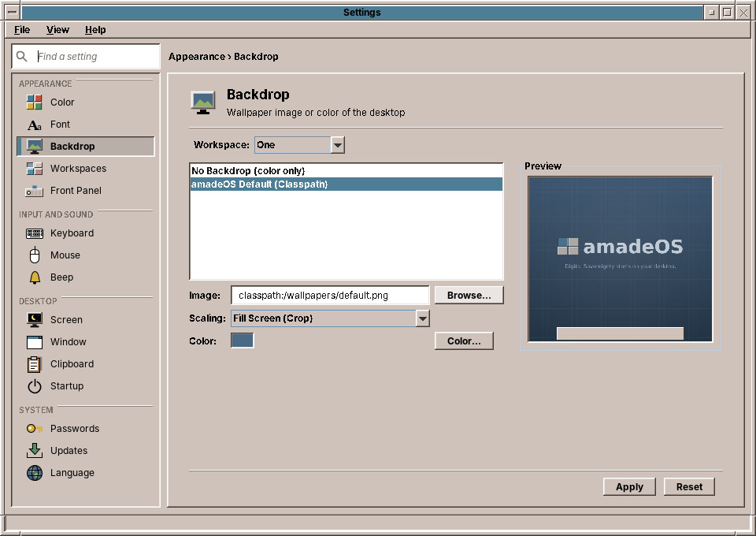This screenshot has width=756, height=536.
Task: Click the backdrop color swatch
Action: pyautogui.click(x=242, y=341)
